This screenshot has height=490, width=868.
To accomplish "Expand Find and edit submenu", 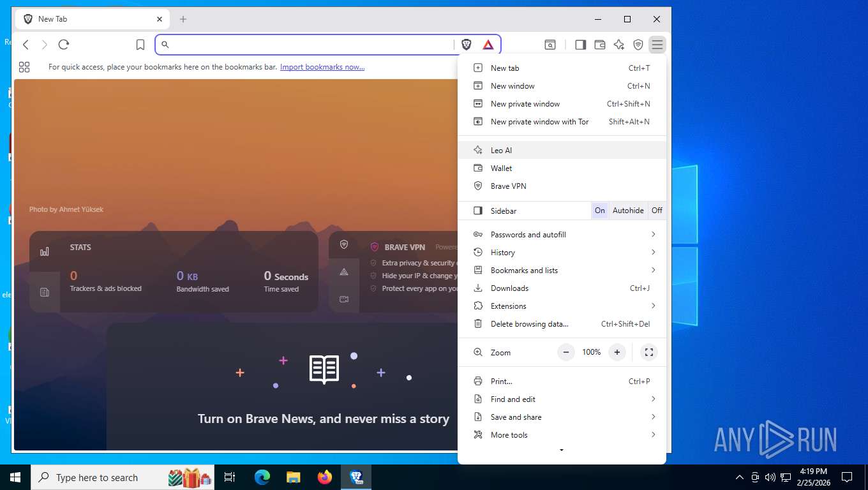I will (x=562, y=399).
